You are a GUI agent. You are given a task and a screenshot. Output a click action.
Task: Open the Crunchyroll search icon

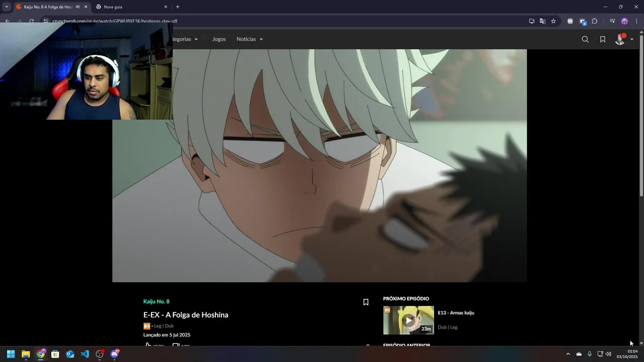tap(585, 39)
